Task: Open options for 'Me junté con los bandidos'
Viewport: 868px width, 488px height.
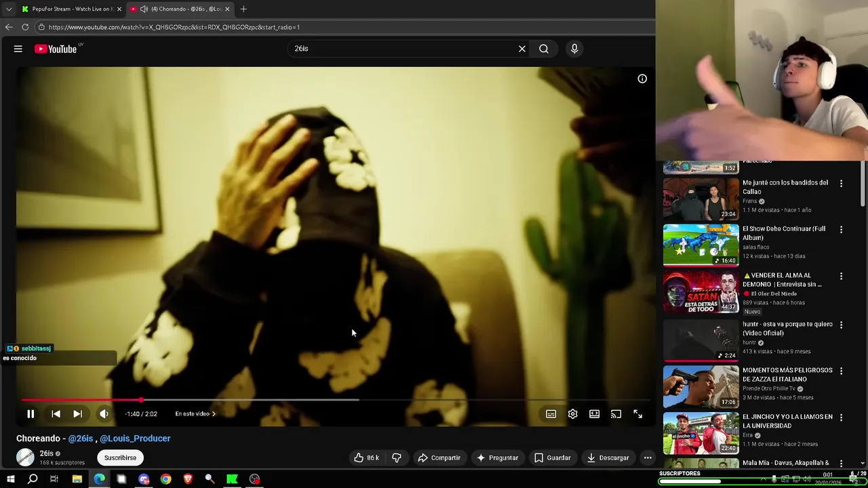Action: point(841,184)
